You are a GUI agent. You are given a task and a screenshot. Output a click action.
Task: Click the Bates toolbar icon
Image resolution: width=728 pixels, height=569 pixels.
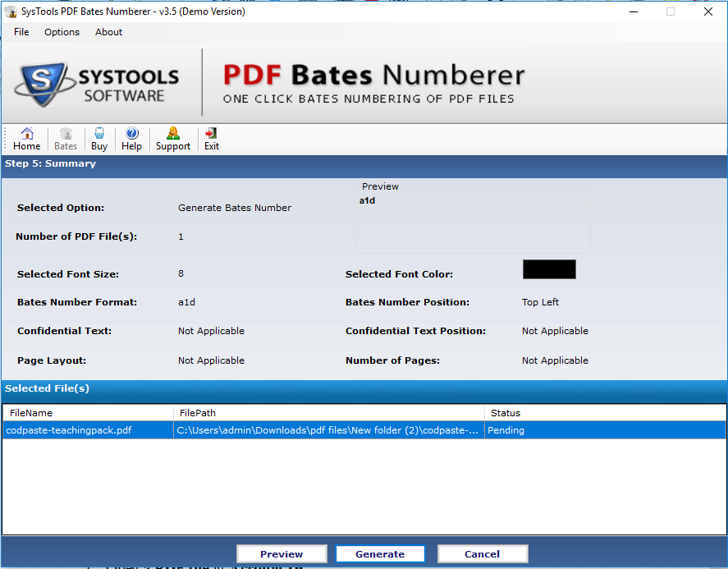pos(66,139)
